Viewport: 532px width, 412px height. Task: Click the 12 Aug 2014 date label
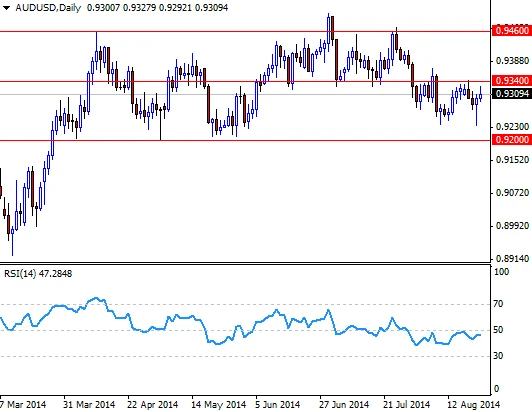[473, 405]
